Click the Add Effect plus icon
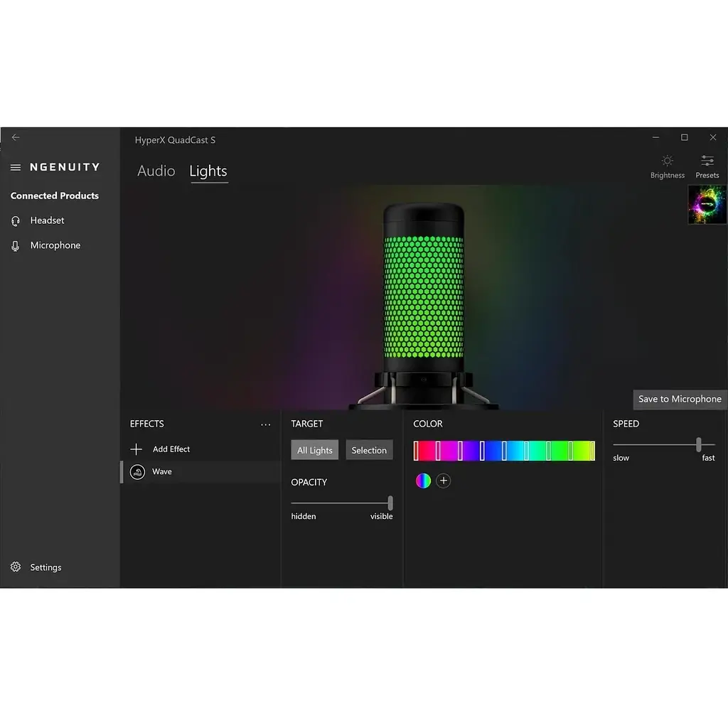 click(136, 449)
